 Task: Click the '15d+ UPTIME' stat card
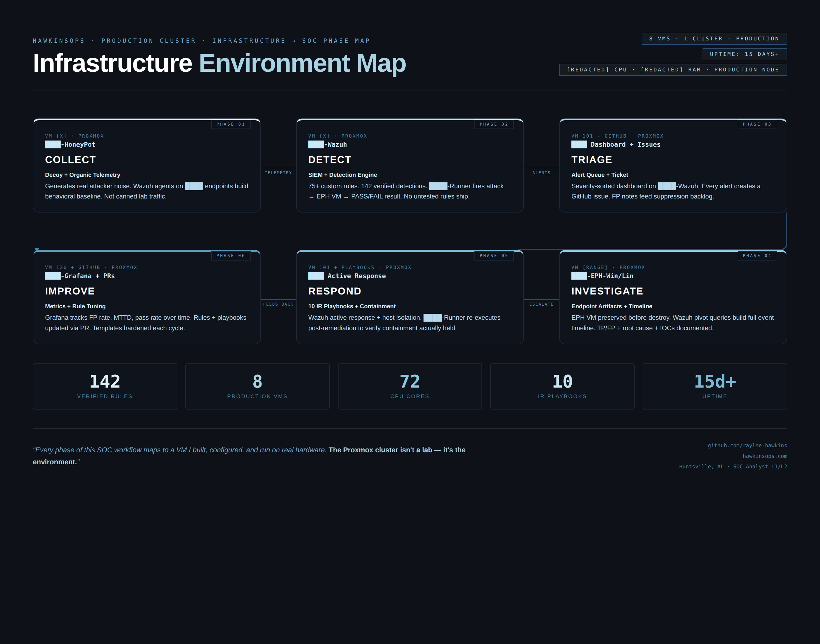[x=715, y=386]
